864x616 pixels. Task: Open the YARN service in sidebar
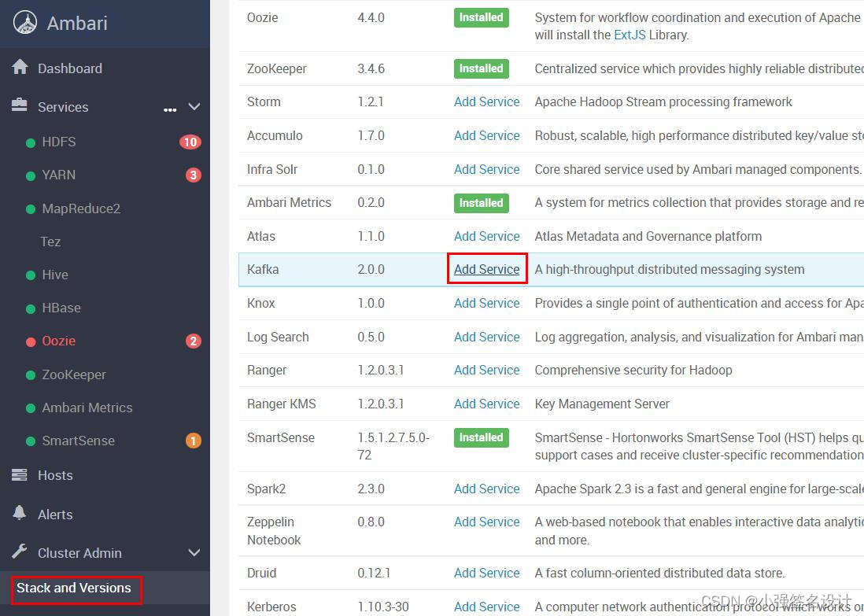tap(58, 175)
